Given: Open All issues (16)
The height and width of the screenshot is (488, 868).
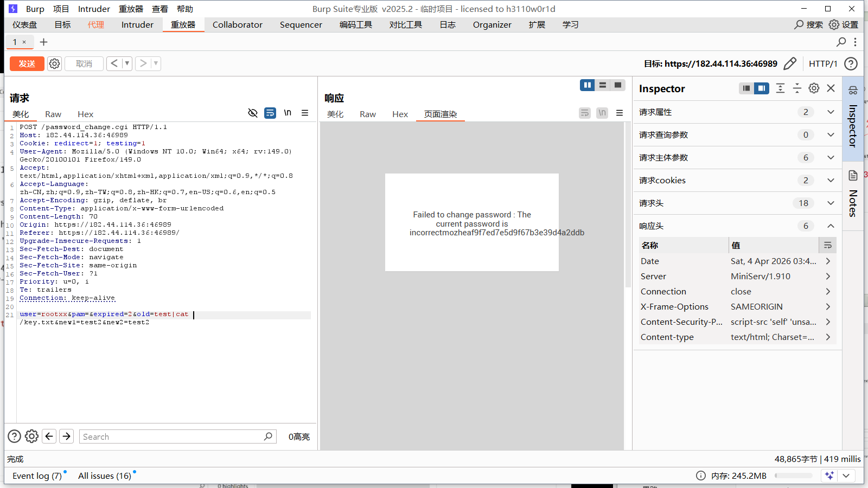Looking at the screenshot, I should coord(105,476).
